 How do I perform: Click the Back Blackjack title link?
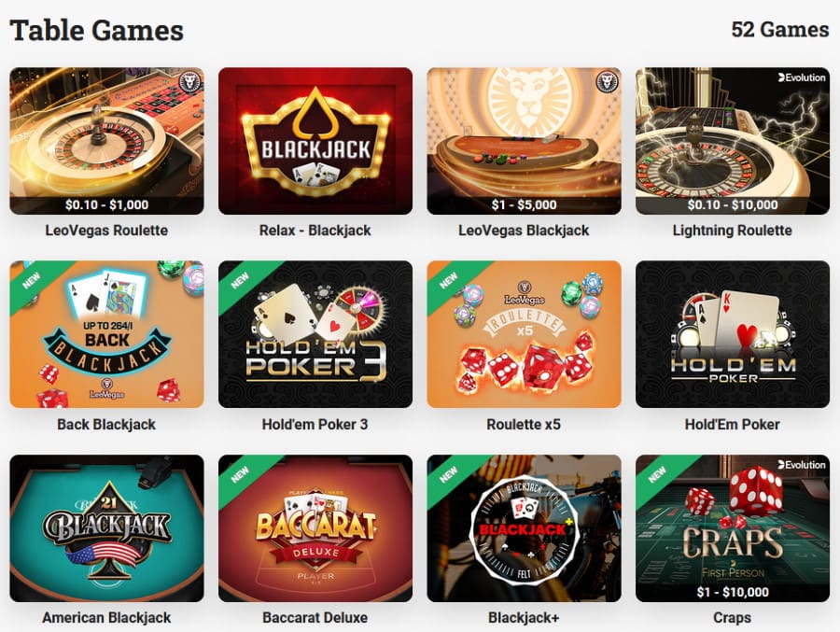tap(106, 424)
